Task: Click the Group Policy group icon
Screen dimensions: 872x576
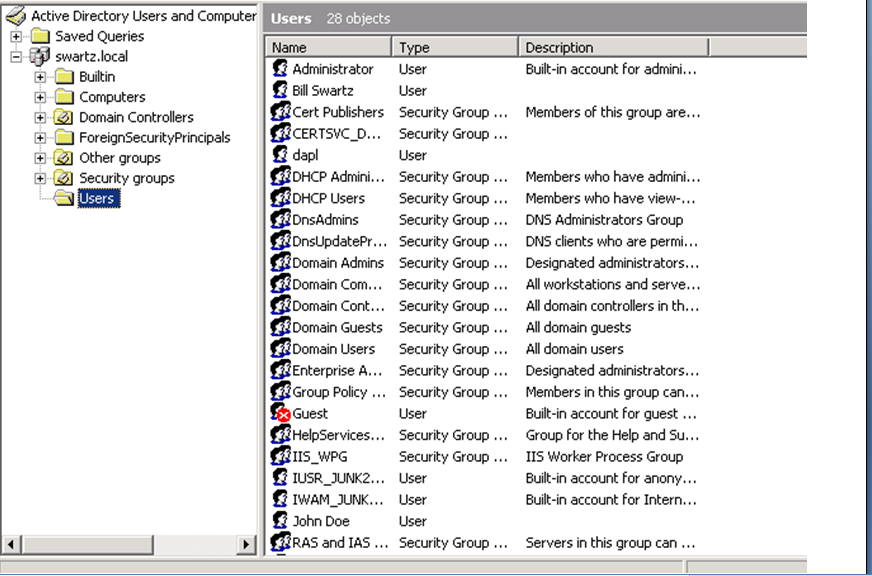Action: tap(280, 392)
